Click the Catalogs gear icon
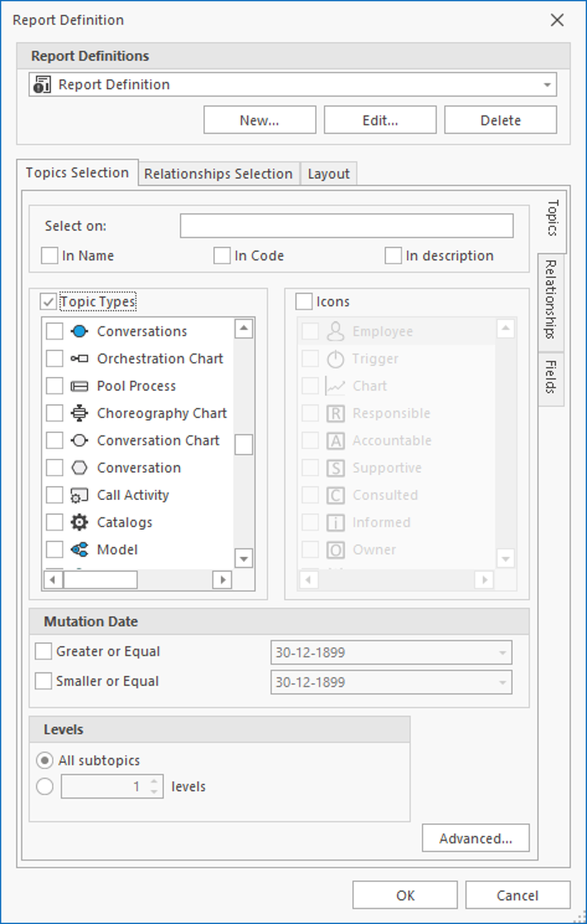 [79, 522]
